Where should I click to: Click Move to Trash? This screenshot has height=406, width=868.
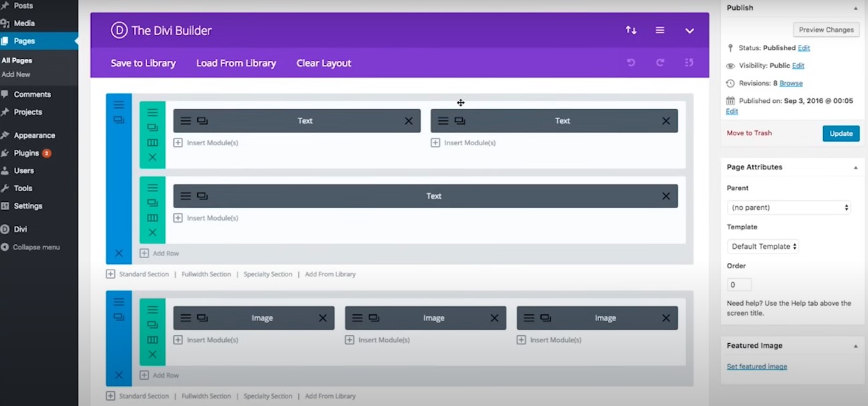[x=749, y=133]
